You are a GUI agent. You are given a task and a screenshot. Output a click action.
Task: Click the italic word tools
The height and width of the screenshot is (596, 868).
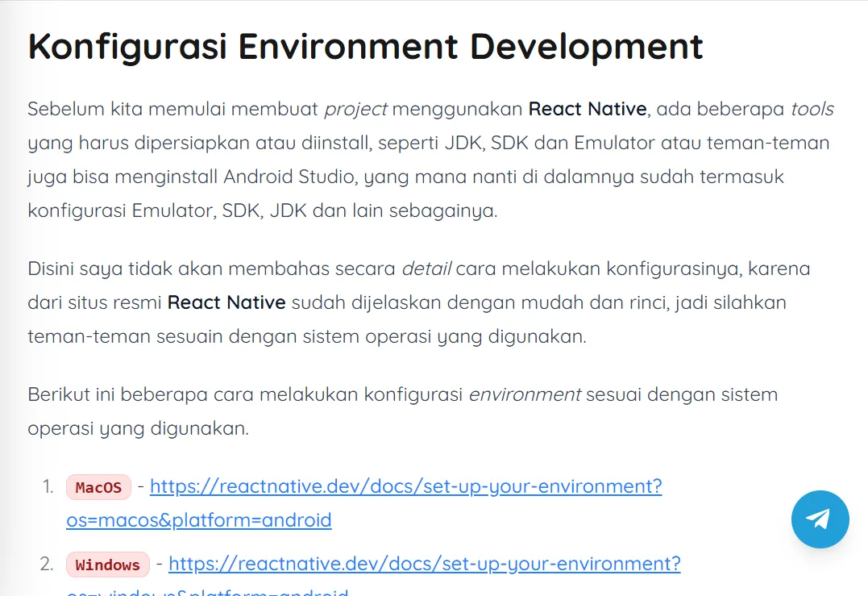point(812,109)
